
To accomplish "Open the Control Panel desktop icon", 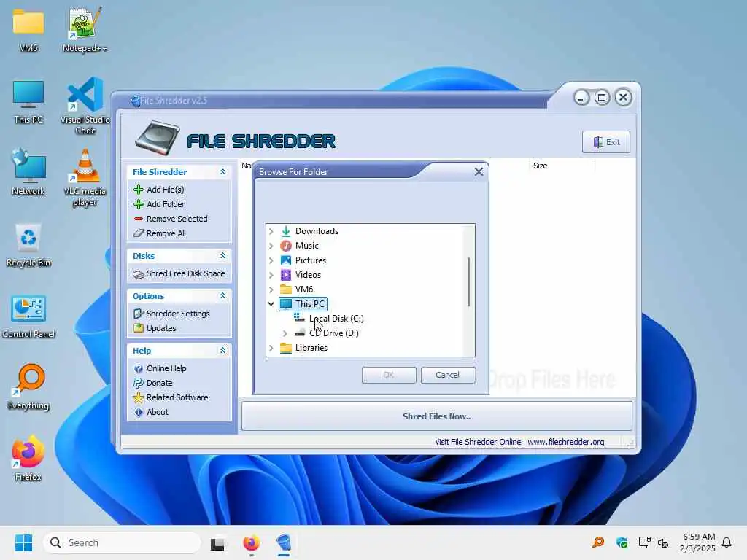I will pos(28,316).
